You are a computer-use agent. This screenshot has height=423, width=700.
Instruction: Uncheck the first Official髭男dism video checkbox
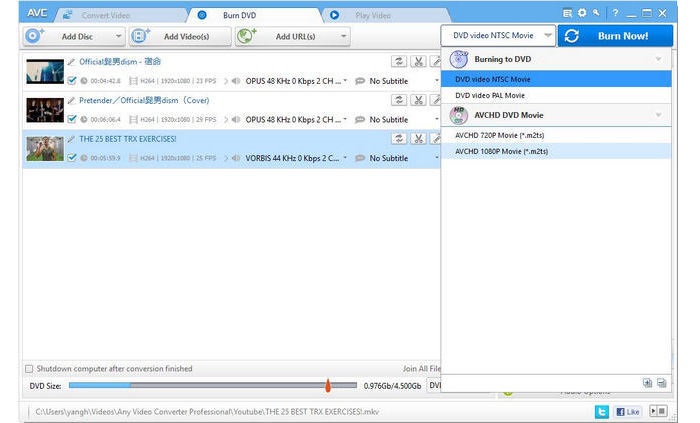point(72,80)
